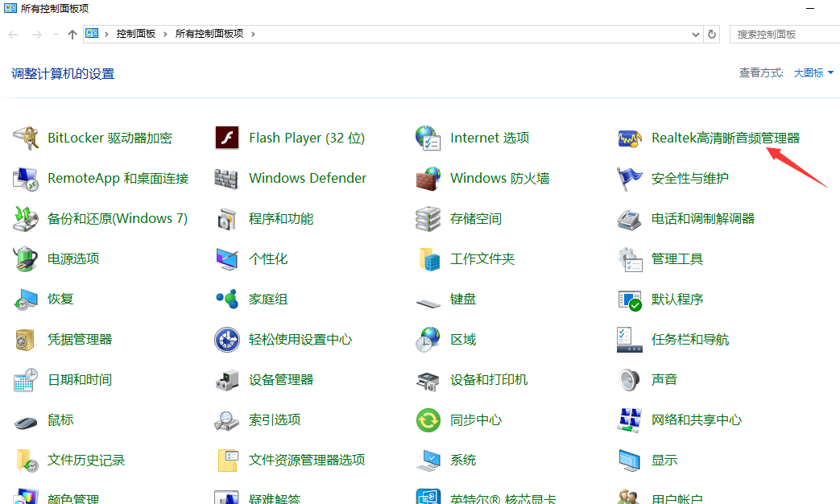Click the 日期和时间 calendar icon
The image size is (840, 504).
click(x=25, y=380)
